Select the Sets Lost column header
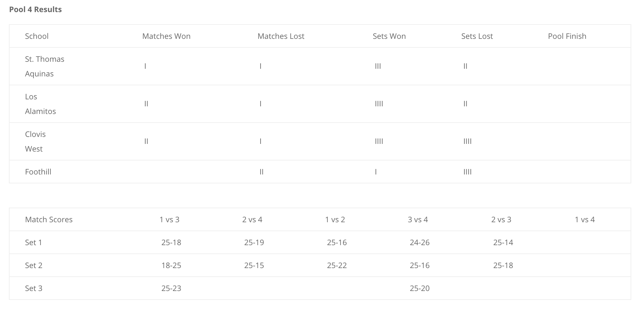Viewport: 644px width, 312px height. [477, 36]
